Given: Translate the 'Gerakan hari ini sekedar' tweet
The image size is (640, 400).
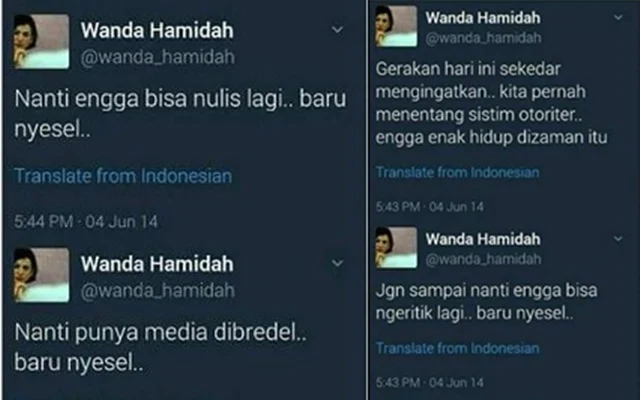Looking at the screenshot, I should click(x=458, y=173).
